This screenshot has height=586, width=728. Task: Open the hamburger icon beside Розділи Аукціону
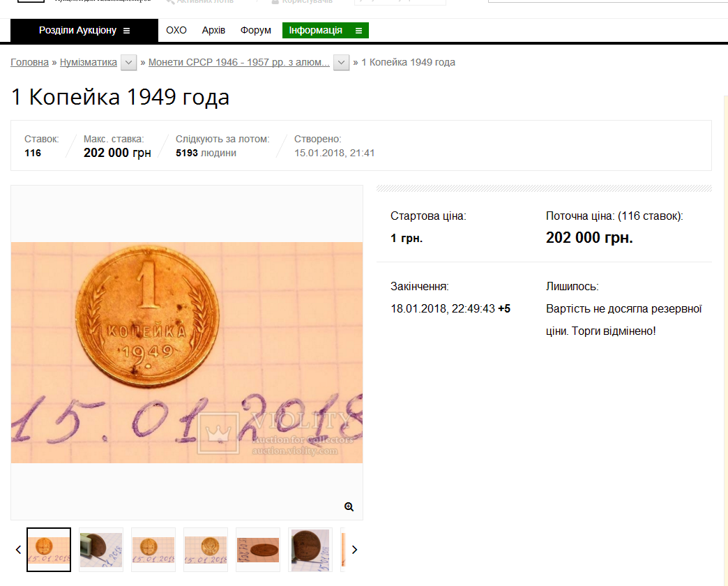point(127,31)
